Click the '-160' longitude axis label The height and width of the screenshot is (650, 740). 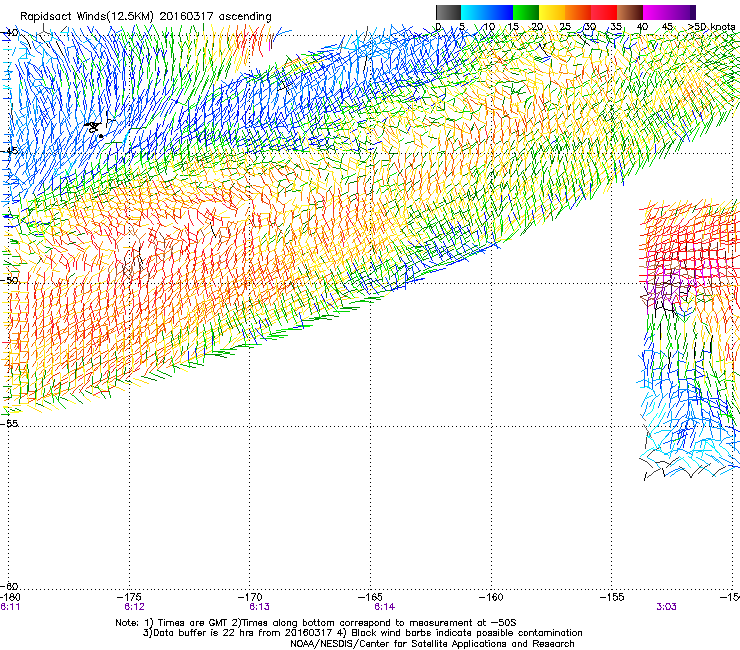pyautogui.click(x=491, y=597)
